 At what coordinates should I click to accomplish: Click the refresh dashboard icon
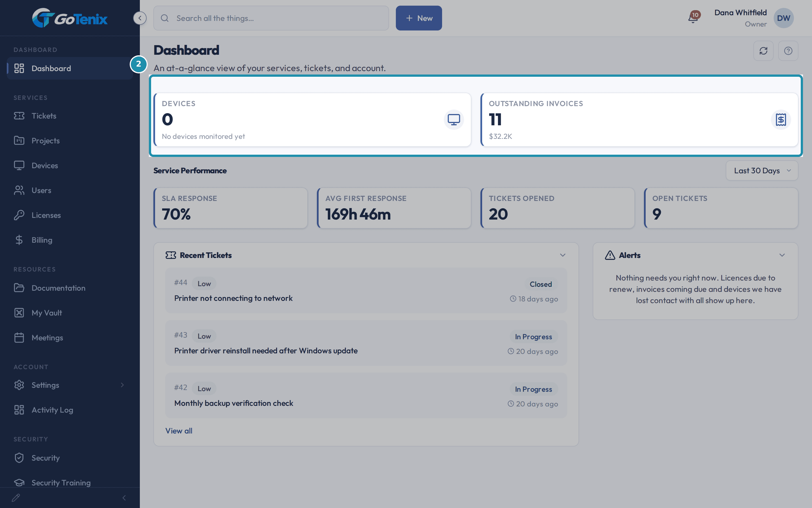pyautogui.click(x=763, y=51)
